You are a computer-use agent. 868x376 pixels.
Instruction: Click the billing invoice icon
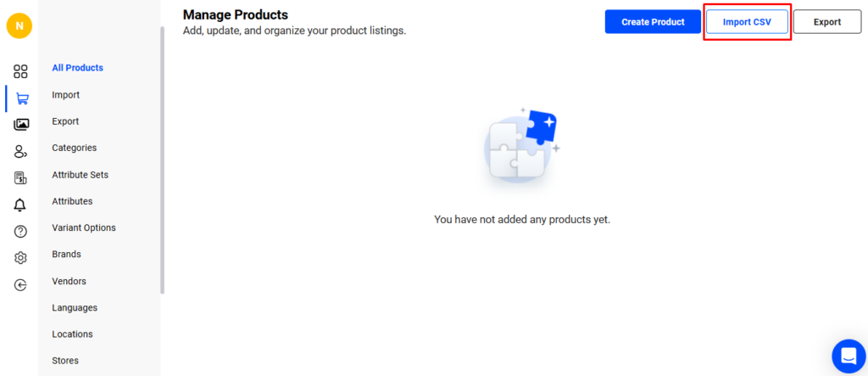pyautogui.click(x=20, y=178)
